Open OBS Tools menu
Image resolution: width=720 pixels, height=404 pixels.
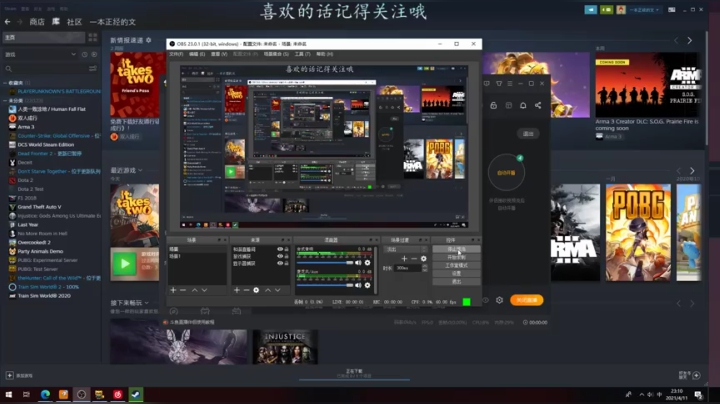pos(302,54)
